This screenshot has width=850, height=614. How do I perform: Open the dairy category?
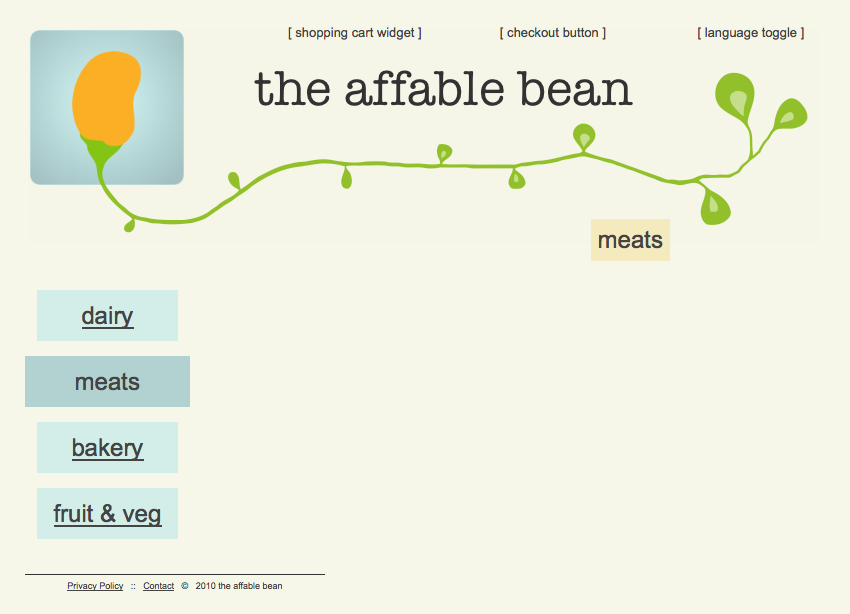(107, 316)
